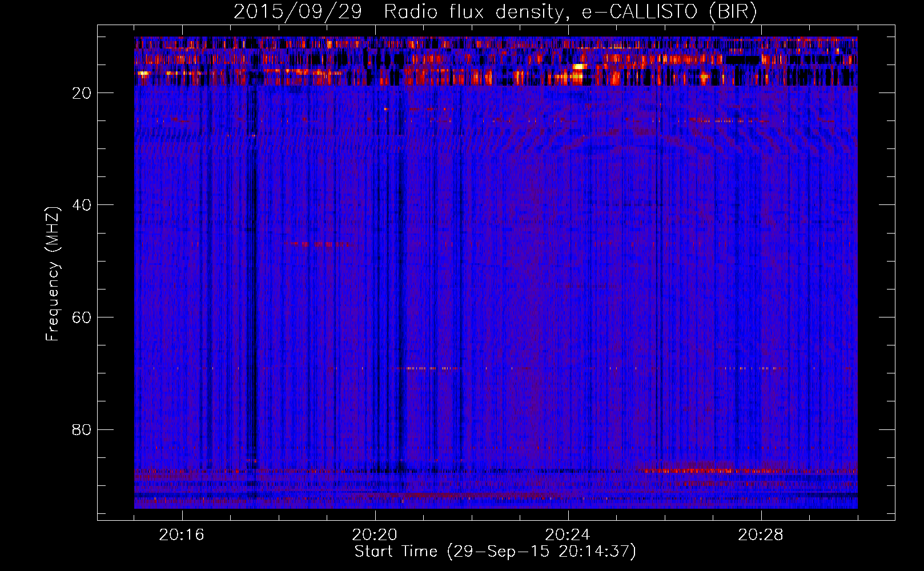Click the red dashed line near 69 MHz at 20:21
This screenshot has width=924, height=571.
425,368
